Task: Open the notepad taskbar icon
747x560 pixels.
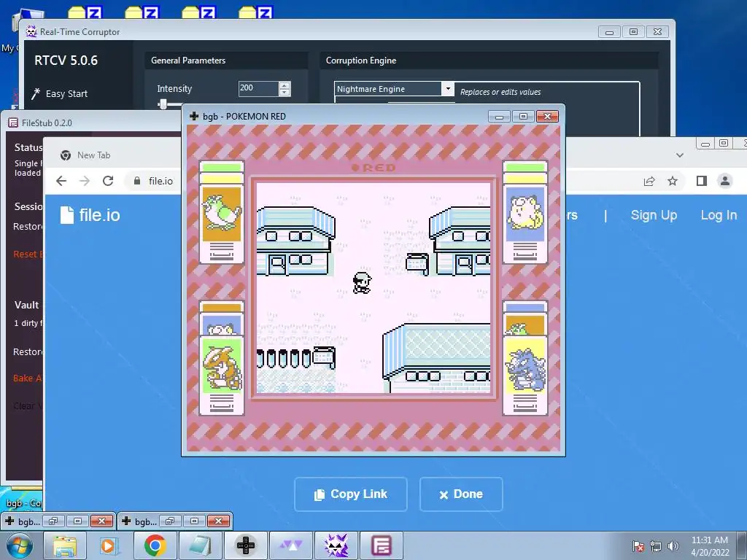Action: pyautogui.click(x=200, y=545)
